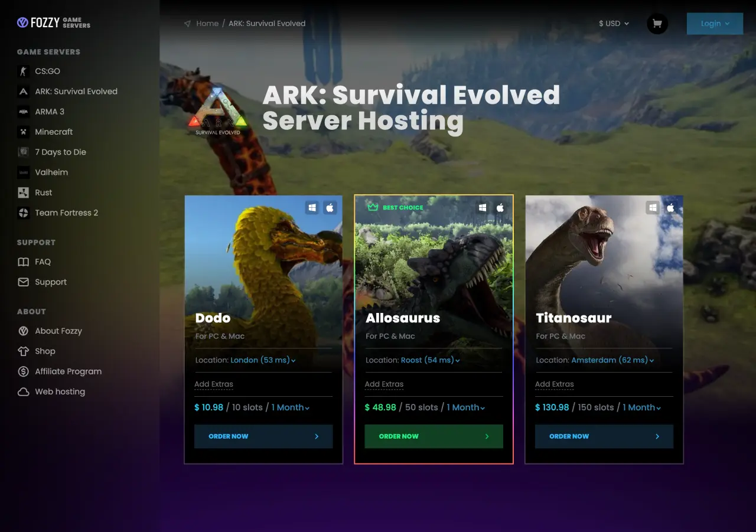
Task: Select Minecraft in game servers menu
Action: click(x=54, y=132)
